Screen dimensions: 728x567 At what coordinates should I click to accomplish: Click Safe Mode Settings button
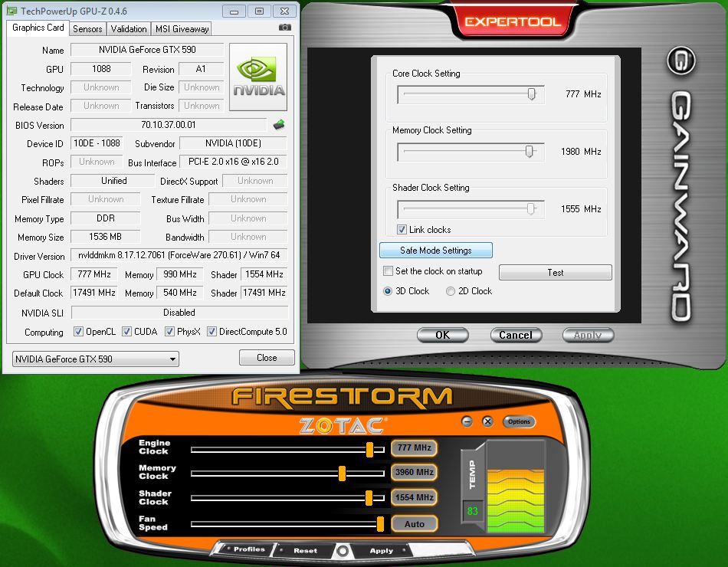tap(435, 251)
